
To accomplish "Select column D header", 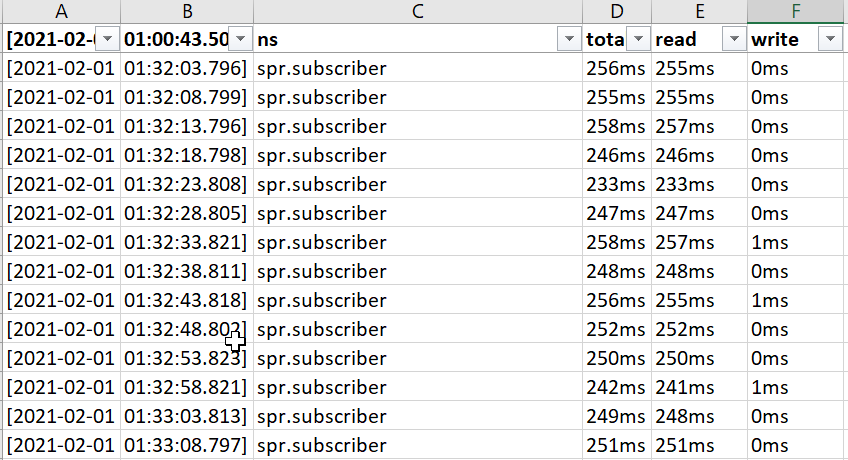I will click(617, 11).
